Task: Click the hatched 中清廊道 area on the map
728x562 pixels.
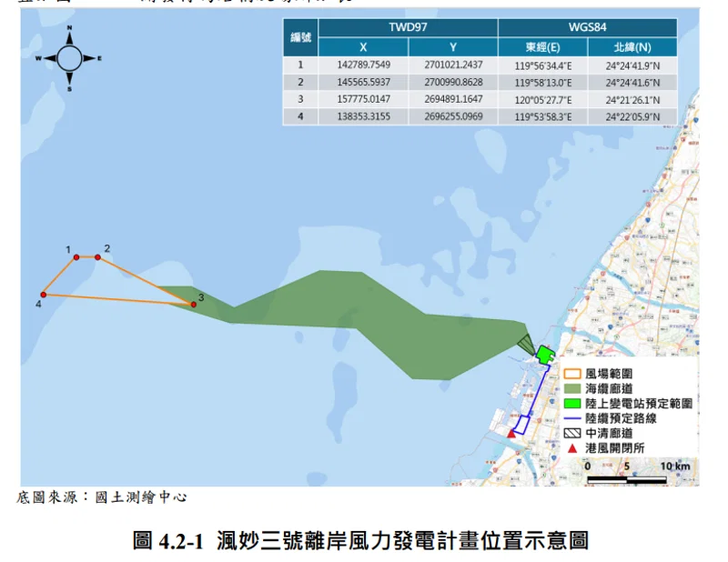Action: (x=527, y=345)
